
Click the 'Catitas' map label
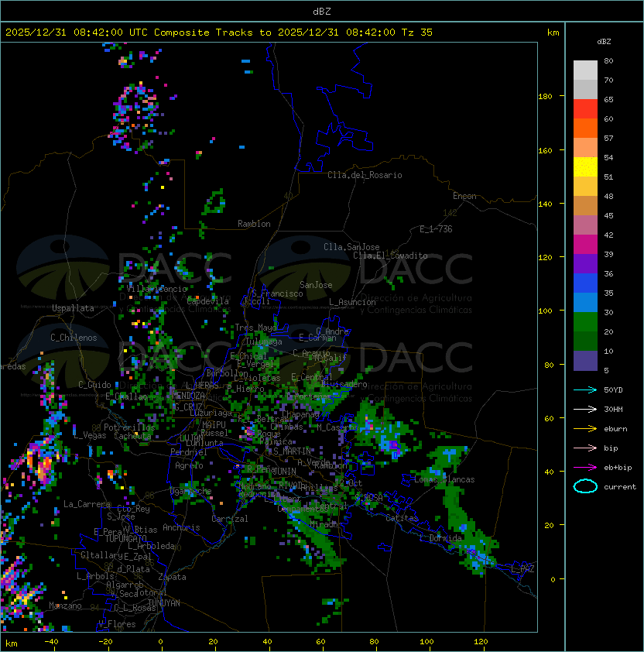pyautogui.click(x=402, y=518)
